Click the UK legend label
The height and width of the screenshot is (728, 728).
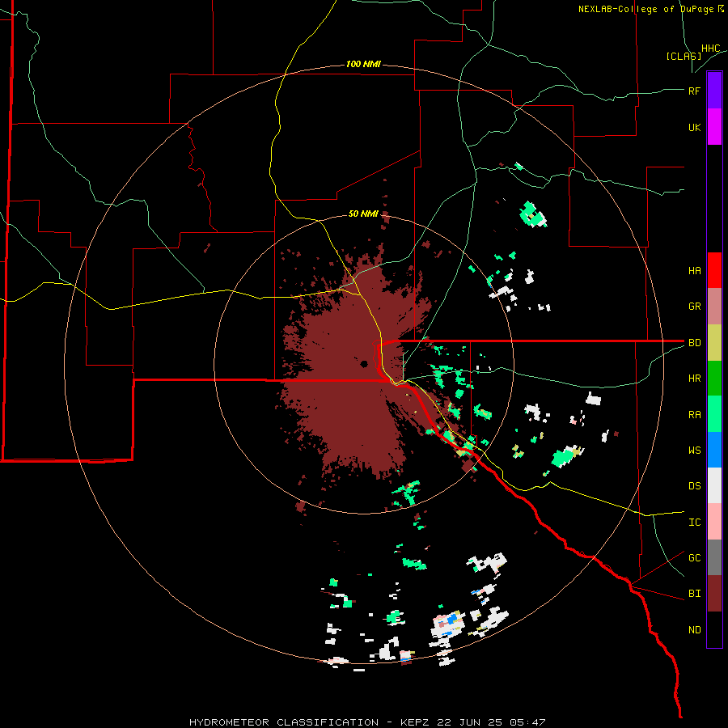[x=694, y=127]
